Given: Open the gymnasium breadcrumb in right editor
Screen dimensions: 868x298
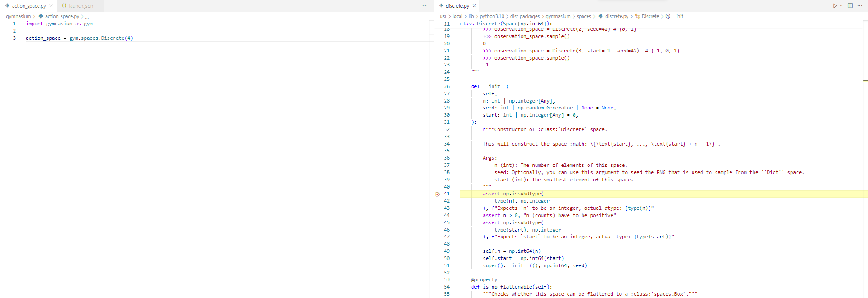Looking at the screenshot, I should pos(558,16).
